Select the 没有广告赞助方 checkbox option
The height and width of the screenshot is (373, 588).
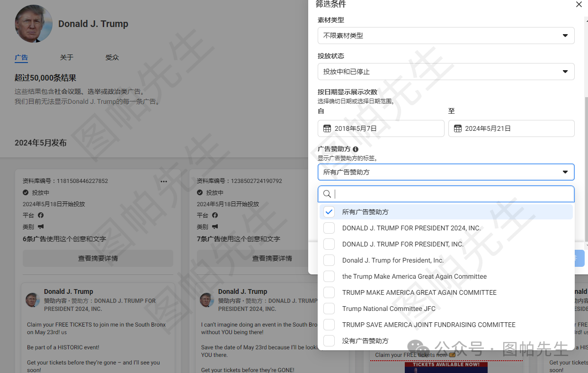pos(329,341)
